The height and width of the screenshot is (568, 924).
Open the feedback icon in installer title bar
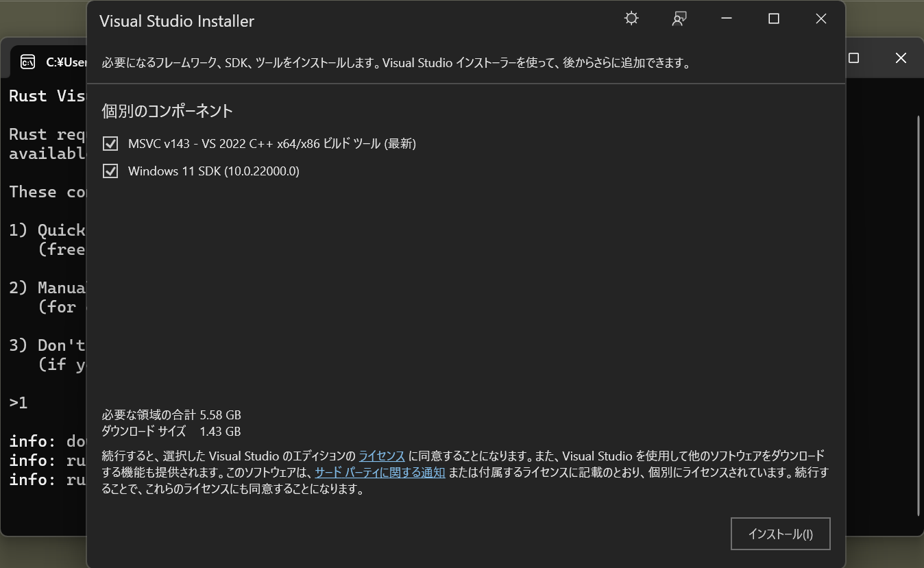(679, 18)
